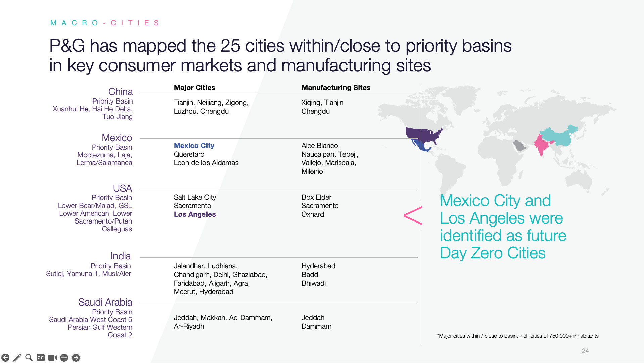Click the 'Manufacturing Sites' column header
644x363 pixels.
click(336, 88)
